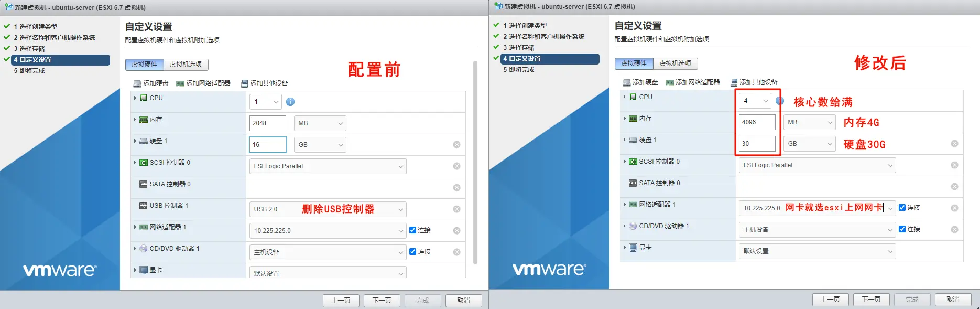Open the 10.225.225.0 network dropdown in the left window
The height and width of the screenshot is (309, 980).
(x=328, y=231)
